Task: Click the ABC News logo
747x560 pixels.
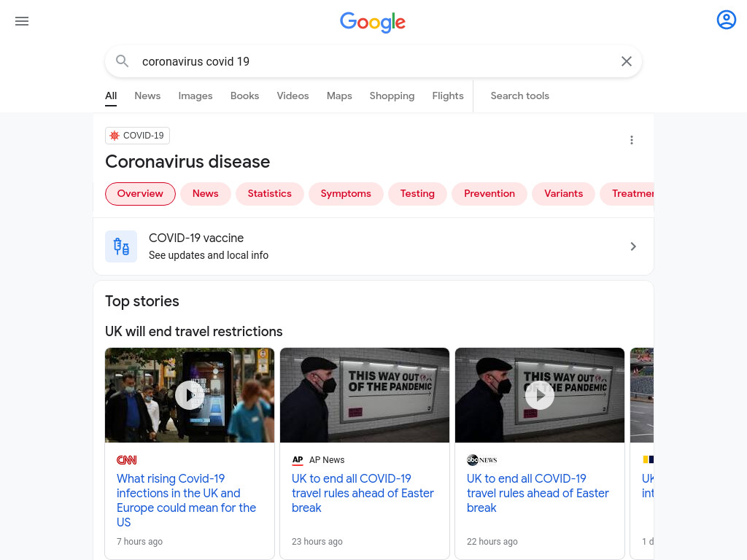Action: click(x=482, y=460)
